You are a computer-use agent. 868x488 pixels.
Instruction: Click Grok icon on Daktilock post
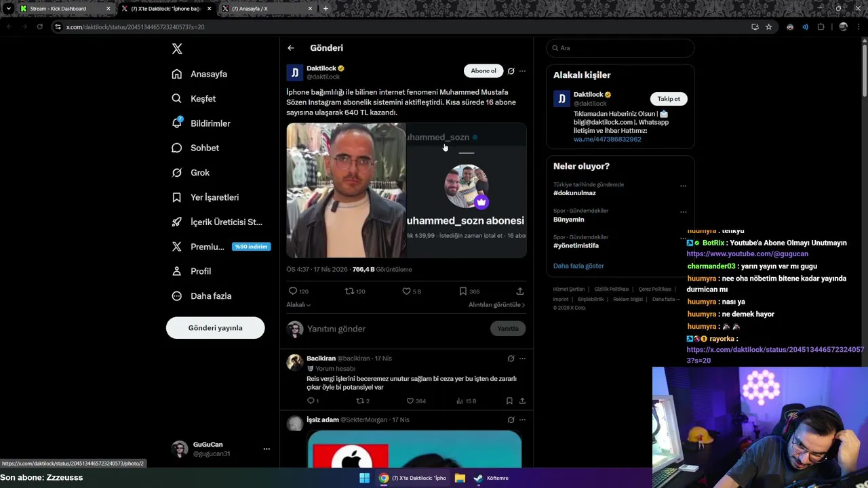pyautogui.click(x=511, y=70)
